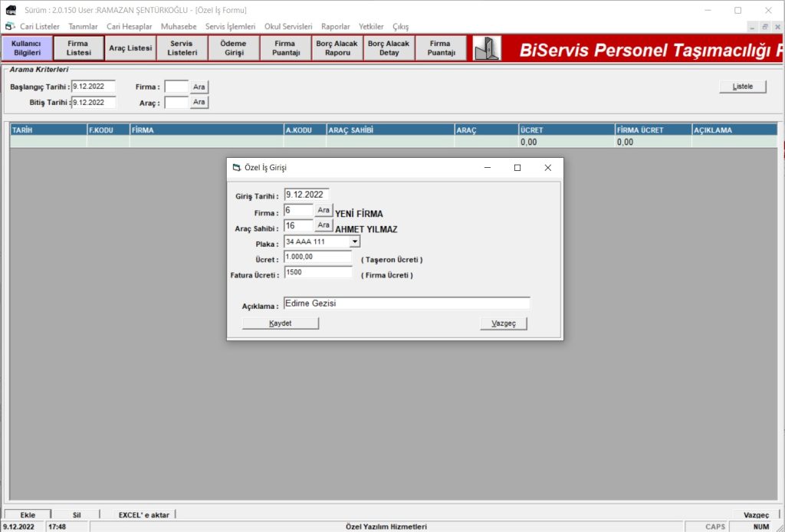Click EXCEL'e aktar at the bottom

[143, 515]
